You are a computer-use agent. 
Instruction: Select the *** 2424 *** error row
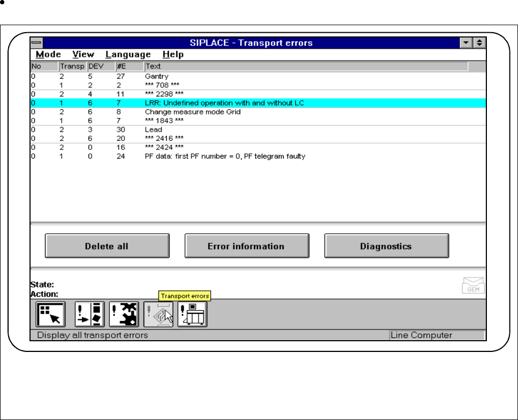pyautogui.click(x=258, y=147)
